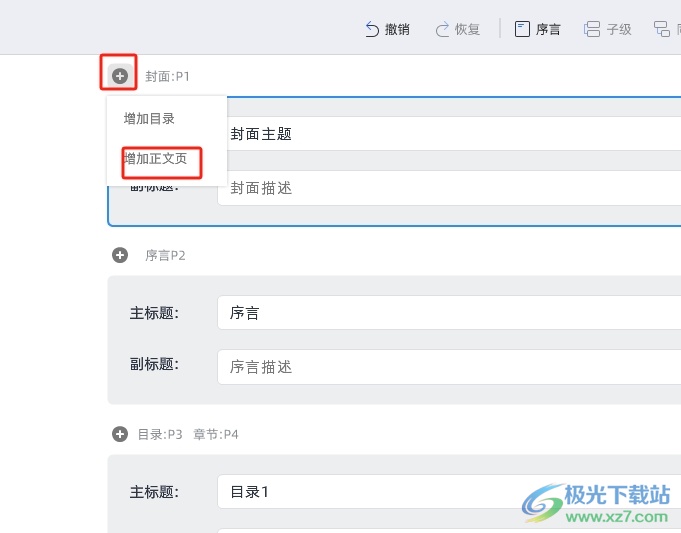Screen dimensions: 681x533
Task: Click the 撤销 toolbar text label
Action: [397, 30]
